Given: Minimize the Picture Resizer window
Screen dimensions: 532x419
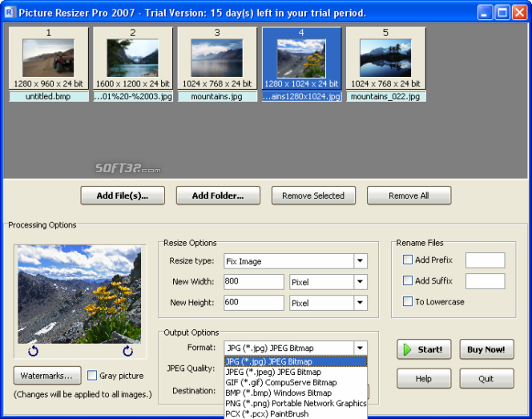Looking at the screenshot, I should click(485, 13).
